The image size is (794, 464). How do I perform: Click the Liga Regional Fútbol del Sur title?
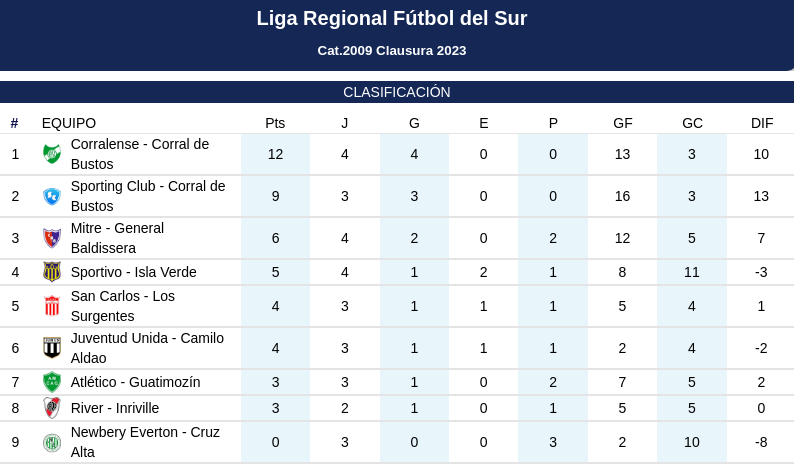(392, 18)
